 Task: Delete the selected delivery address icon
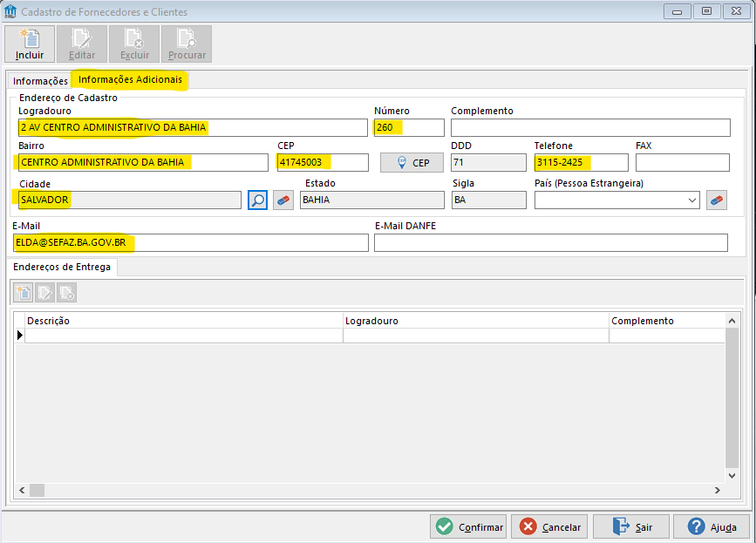click(66, 293)
